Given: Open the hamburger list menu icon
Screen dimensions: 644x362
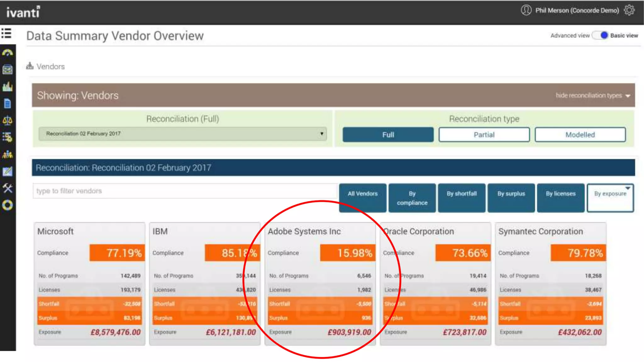Looking at the screenshot, I should point(6,33).
